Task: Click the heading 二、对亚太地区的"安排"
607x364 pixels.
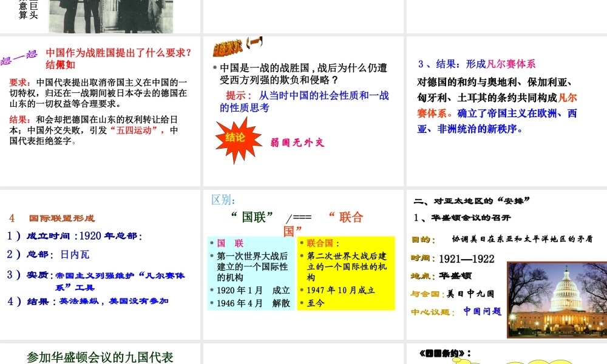Action: pos(472,201)
